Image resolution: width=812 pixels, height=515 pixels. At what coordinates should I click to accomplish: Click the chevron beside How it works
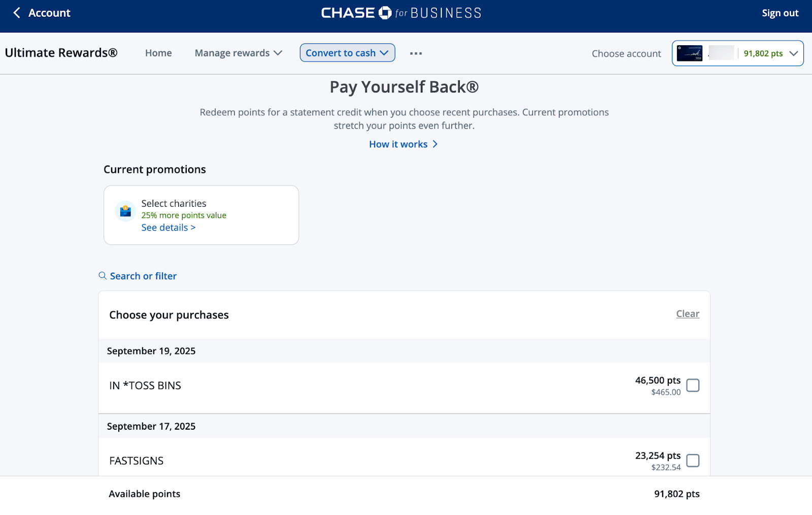pos(435,144)
